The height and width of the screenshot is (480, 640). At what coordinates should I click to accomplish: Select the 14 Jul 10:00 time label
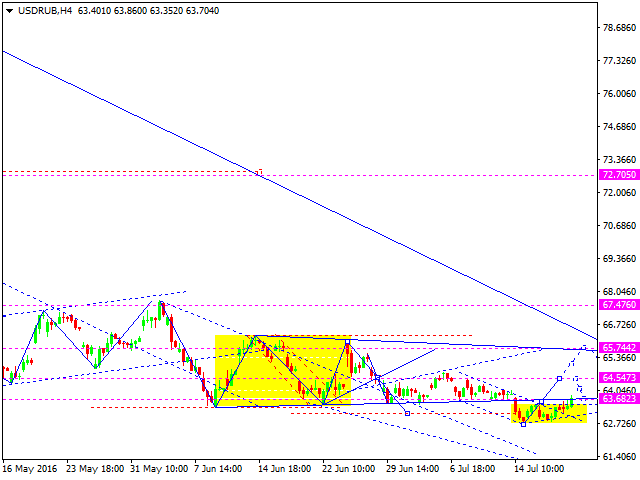[x=539, y=469]
